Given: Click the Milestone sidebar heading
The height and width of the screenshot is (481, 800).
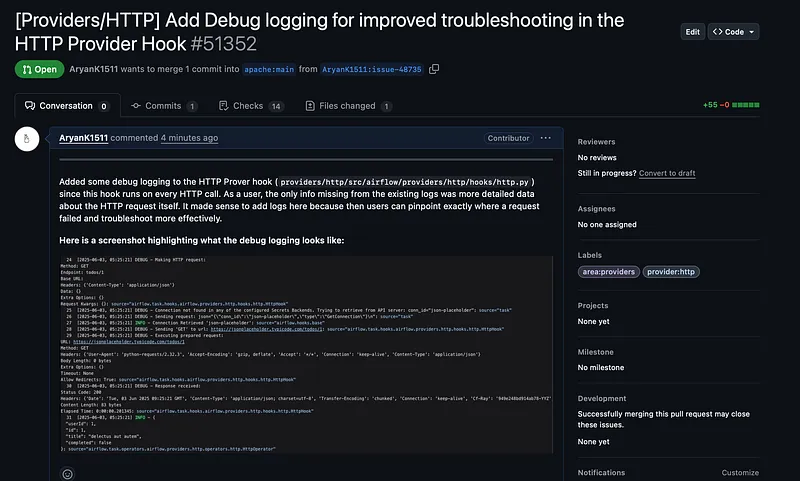Looking at the screenshot, I should pos(595,352).
